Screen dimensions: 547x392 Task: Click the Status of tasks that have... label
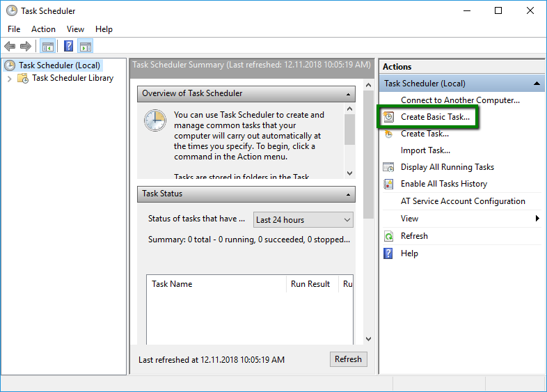[196, 219]
